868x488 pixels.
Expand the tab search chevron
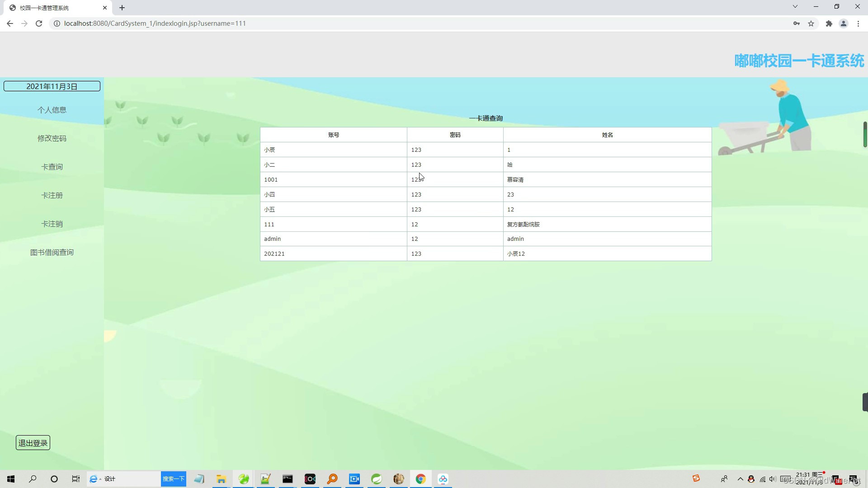pos(795,6)
